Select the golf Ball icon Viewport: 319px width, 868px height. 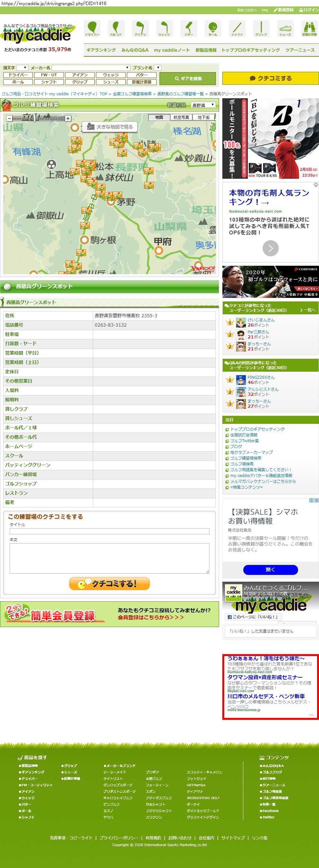[213, 28]
